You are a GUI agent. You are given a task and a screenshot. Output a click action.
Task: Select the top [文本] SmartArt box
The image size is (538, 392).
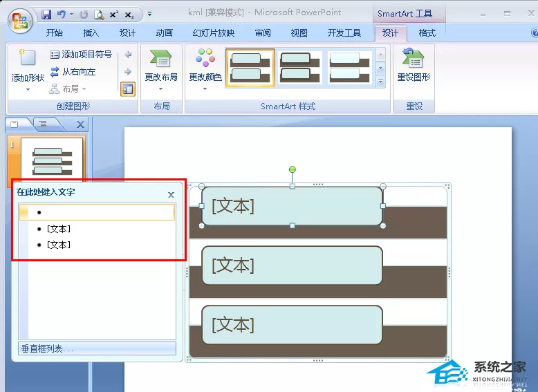pos(293,206)
